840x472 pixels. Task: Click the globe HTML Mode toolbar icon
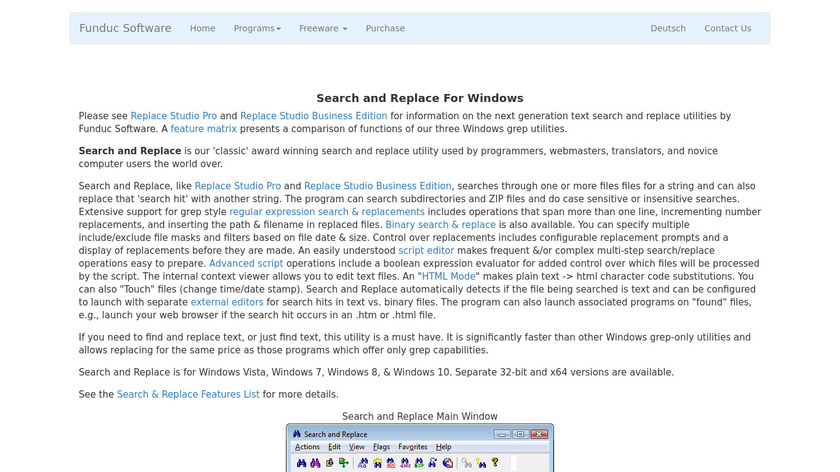click(x=448, y=463)
